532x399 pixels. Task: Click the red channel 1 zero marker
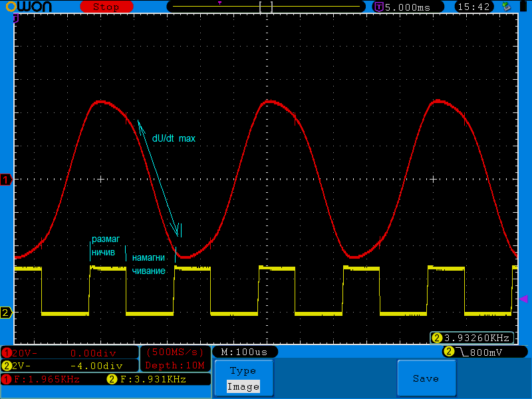click(x=7, y=180)
